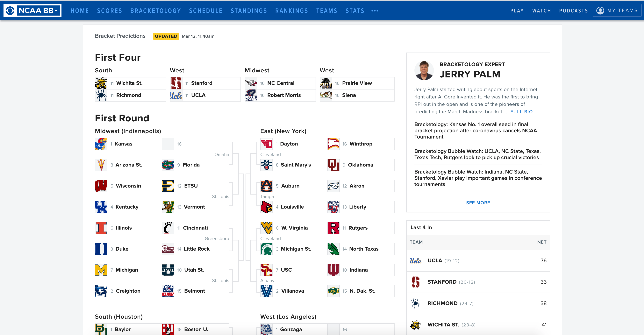The image size is (644, 335).
Task: Open PODCASTS in the top bar
Action: (x=574, y=11)
